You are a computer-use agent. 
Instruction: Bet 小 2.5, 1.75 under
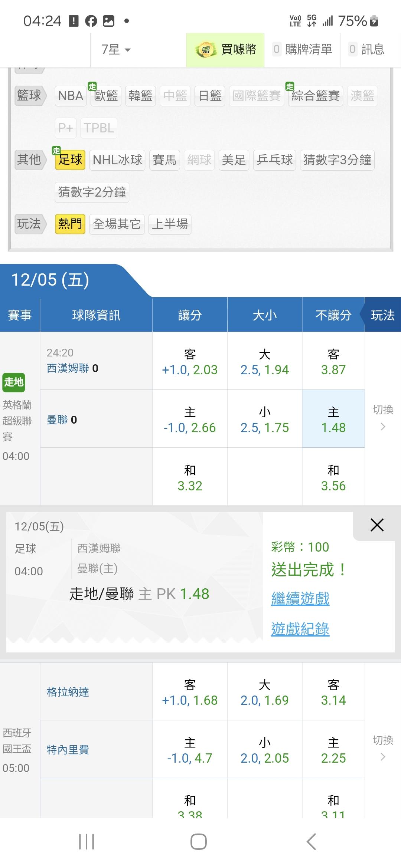coord(265,419)
